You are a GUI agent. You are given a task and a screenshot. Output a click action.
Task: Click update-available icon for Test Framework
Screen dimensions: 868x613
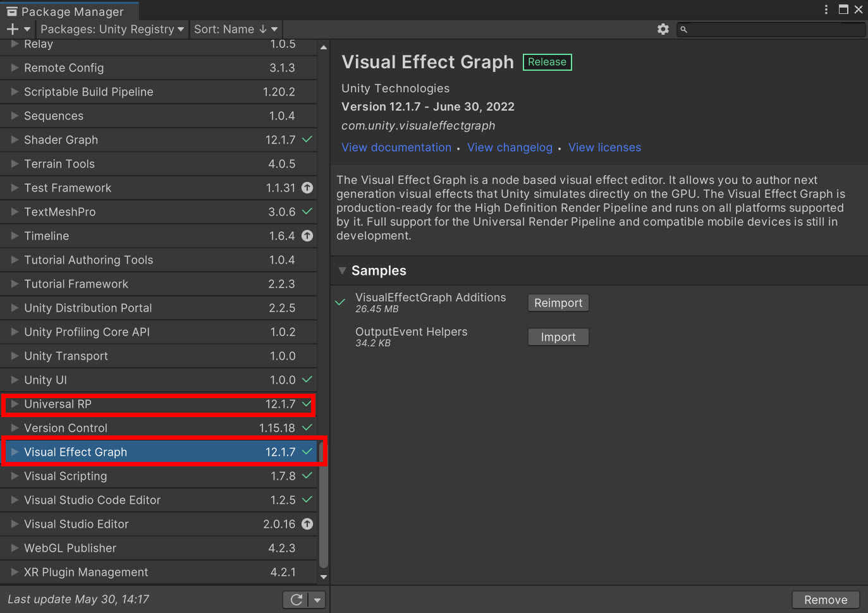(x=307, y=188)
